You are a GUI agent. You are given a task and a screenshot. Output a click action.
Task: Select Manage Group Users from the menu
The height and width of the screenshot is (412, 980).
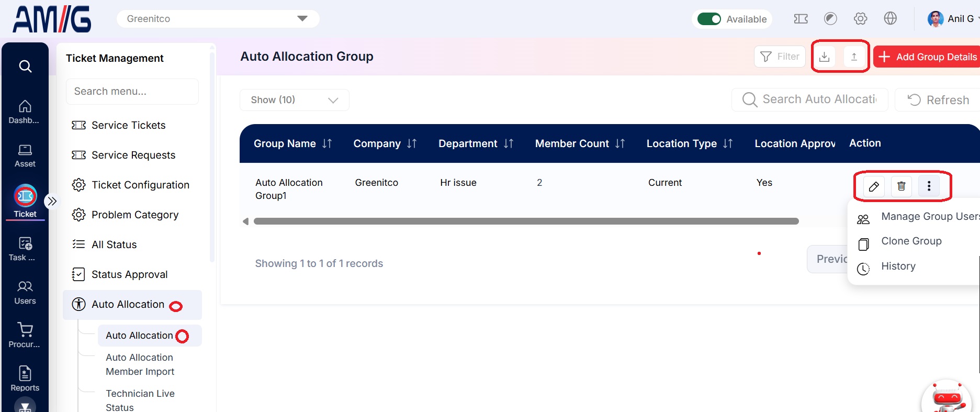click(x=918, y=217)
